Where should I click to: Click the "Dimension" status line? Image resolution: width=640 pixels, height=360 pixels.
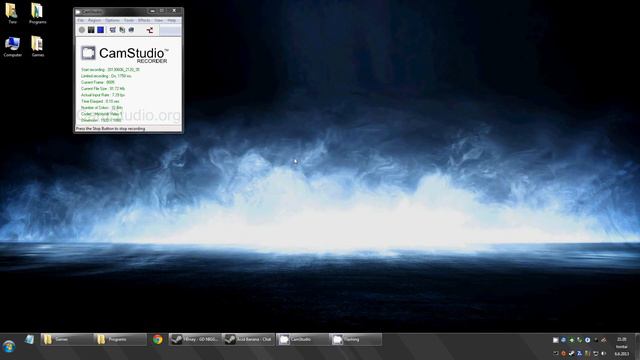point(101,120)
